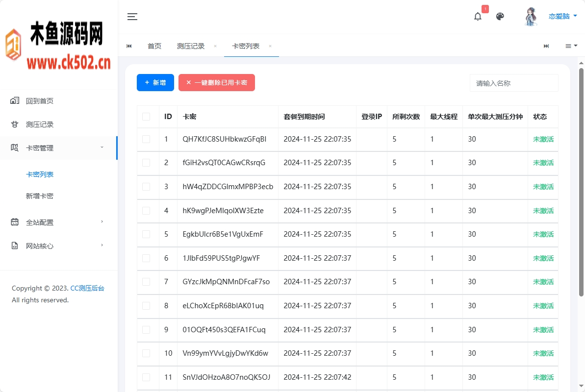This screenshot has height=392, width=585.
Task: Open 卡密列表 in the sidebar submenu
Action: point(40,174)
